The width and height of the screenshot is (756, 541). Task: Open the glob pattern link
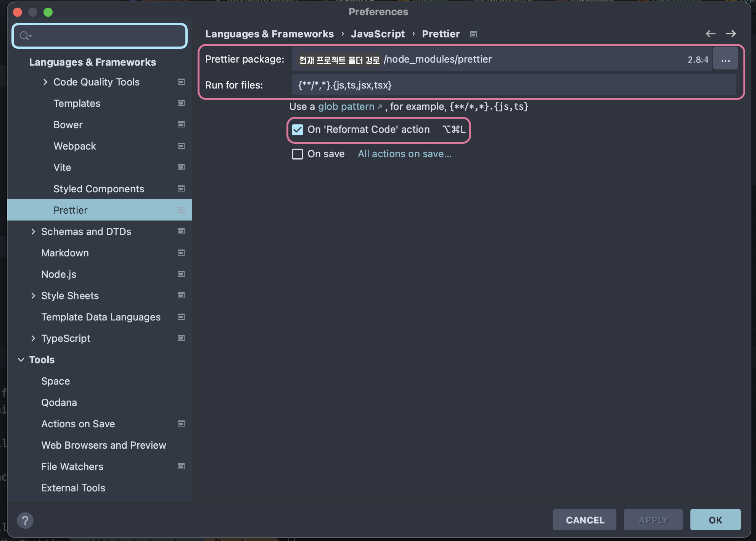[x=346, y=106]
